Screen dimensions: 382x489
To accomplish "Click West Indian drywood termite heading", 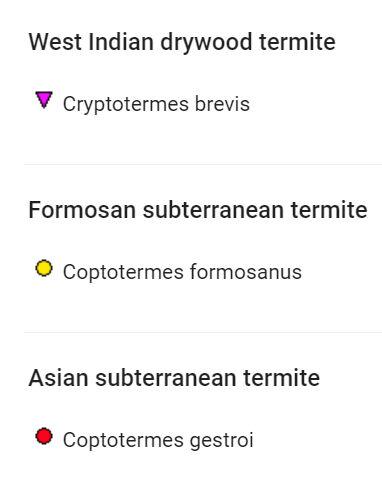I will 182,42.
